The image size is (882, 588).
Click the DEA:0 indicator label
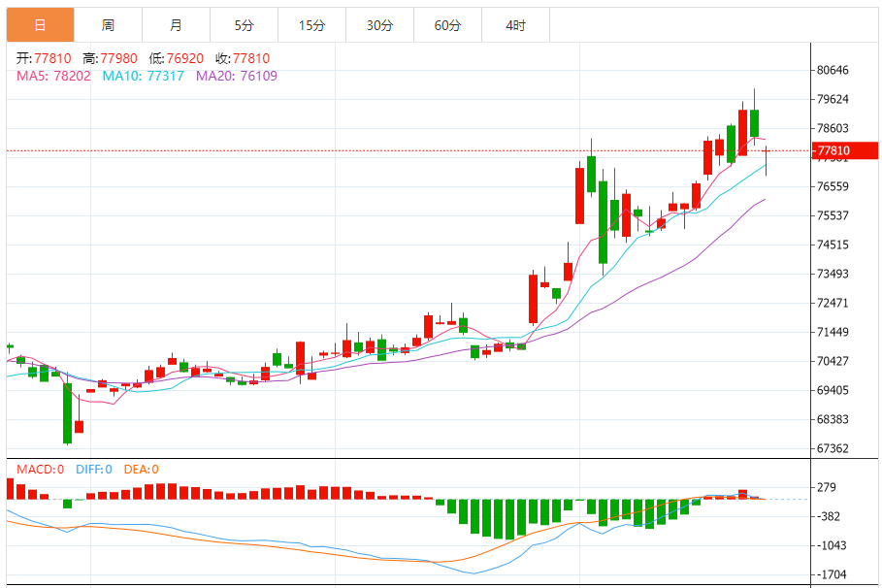pyautogui.click(x=142, y=470)
